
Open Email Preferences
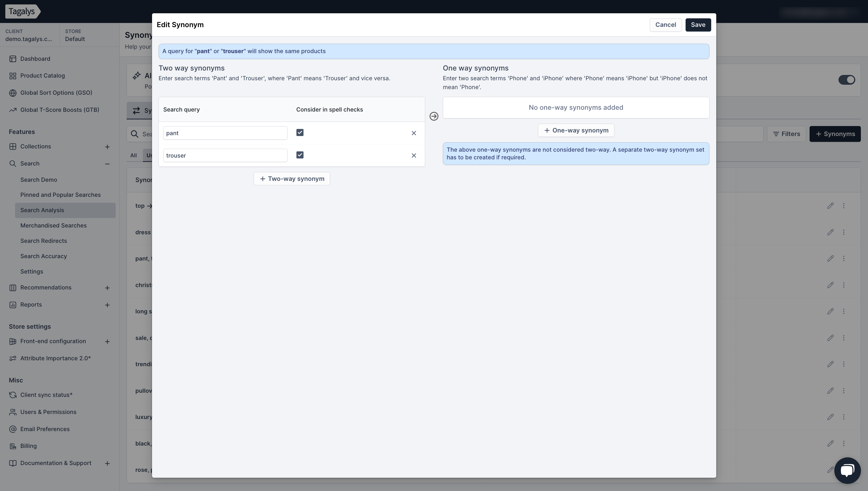(45, 429)
